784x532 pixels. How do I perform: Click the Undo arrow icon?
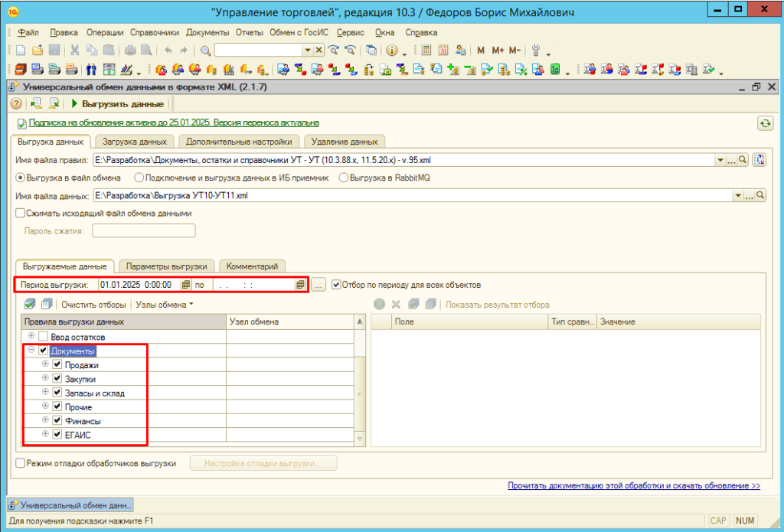click(168, 51)
